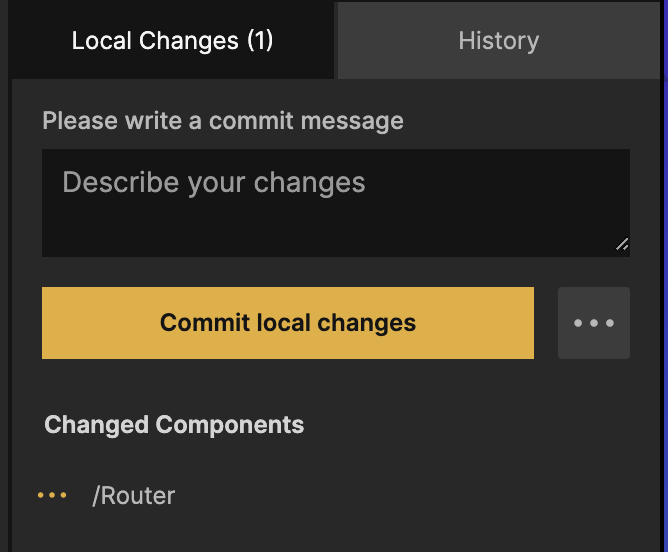The image size is (668, 552).
Task: Click the textarea resize handle corner
Action: click(x=622, y=244)
